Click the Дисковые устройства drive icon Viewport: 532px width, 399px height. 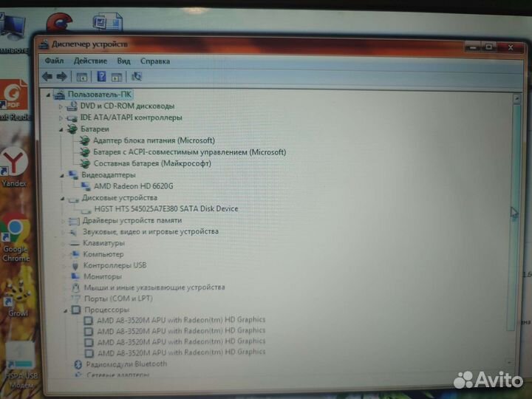pyautogui.click(x=73, y=199)
